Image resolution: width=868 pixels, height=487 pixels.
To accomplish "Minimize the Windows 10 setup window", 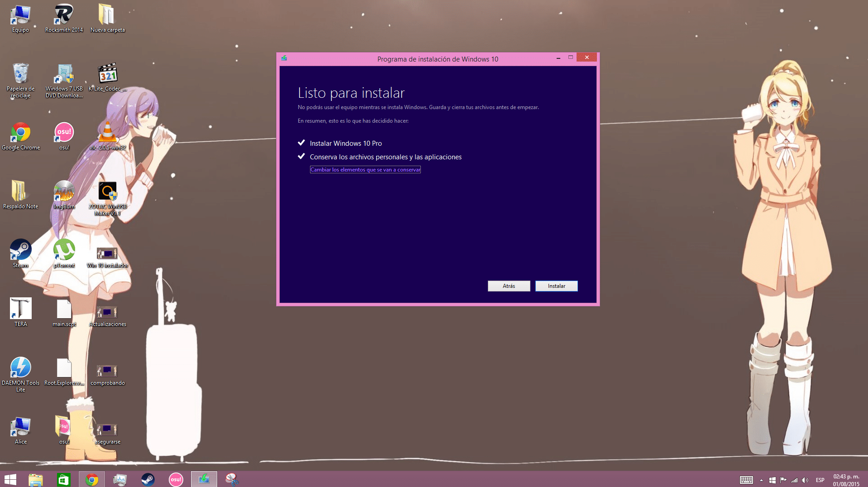I will [558, 58].
